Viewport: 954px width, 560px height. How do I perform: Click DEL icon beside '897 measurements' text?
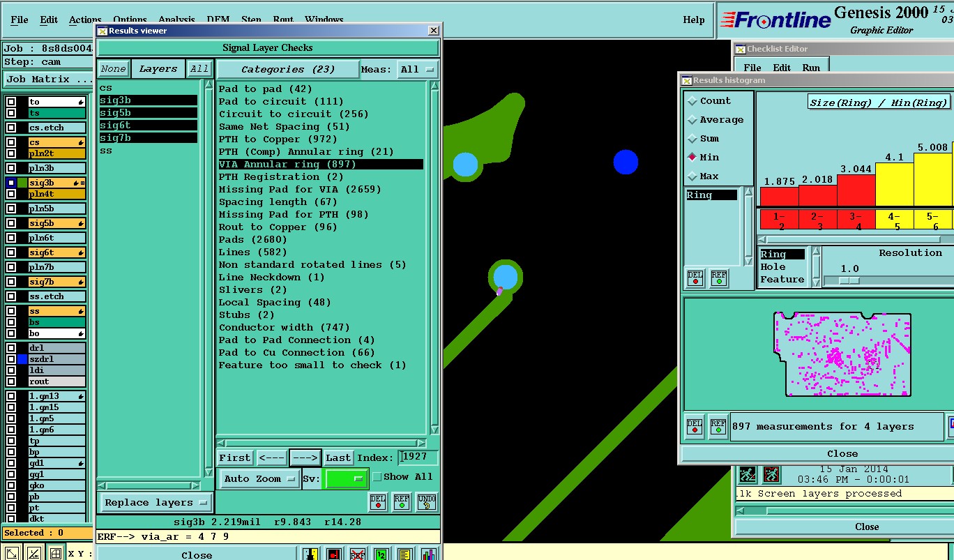[695, 426]
